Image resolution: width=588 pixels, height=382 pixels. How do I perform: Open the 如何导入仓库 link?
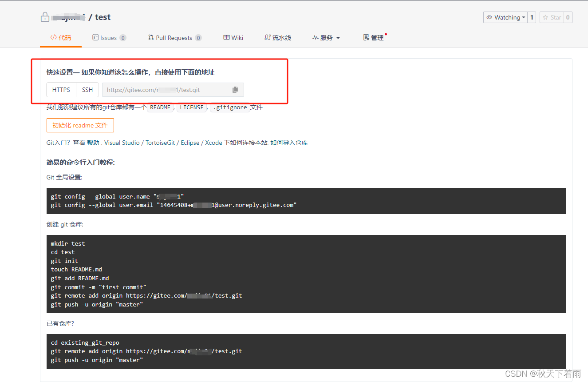tap(289, 143)
